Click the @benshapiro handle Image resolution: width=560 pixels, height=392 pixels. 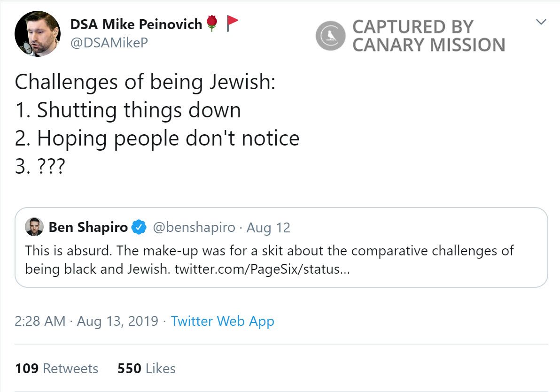click(194, 228)
